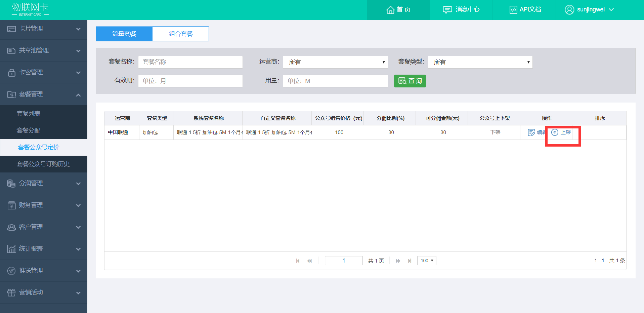Open the 运营商 dropdown
The image size is (644, 313).
335,62
